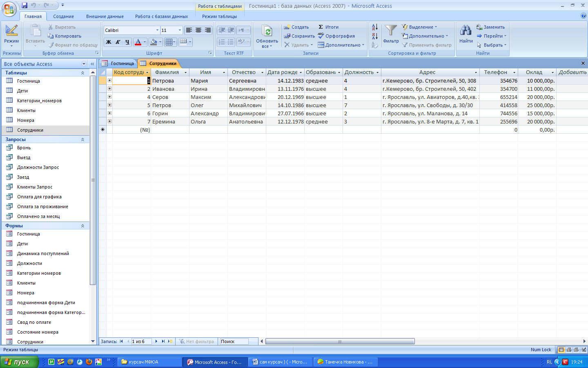Apply bold Ж formatting
Image resolution: width=588 pixels, height=368 pixels.
pyautogui.click(x=108, y=42)
